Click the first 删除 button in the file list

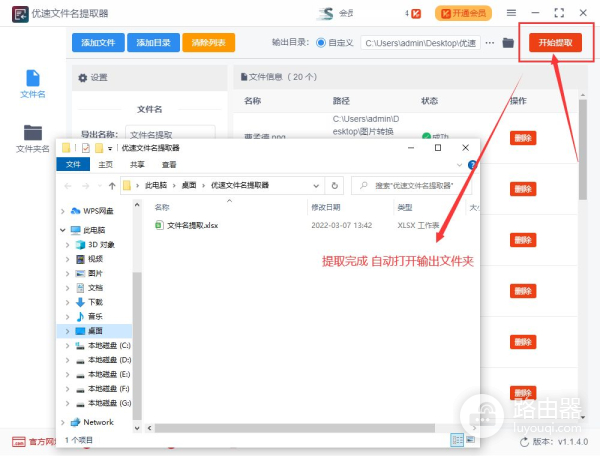coord(523,138)
